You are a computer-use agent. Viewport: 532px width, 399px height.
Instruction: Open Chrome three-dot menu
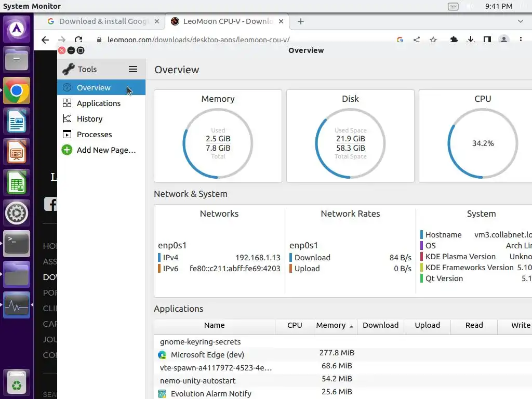(x=521, y=39)
